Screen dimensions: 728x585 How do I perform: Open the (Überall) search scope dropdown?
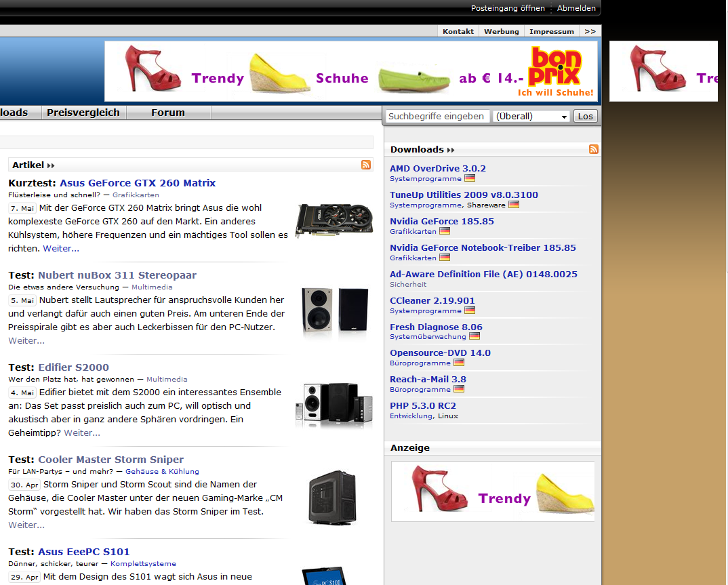click(x=531, y=116)
